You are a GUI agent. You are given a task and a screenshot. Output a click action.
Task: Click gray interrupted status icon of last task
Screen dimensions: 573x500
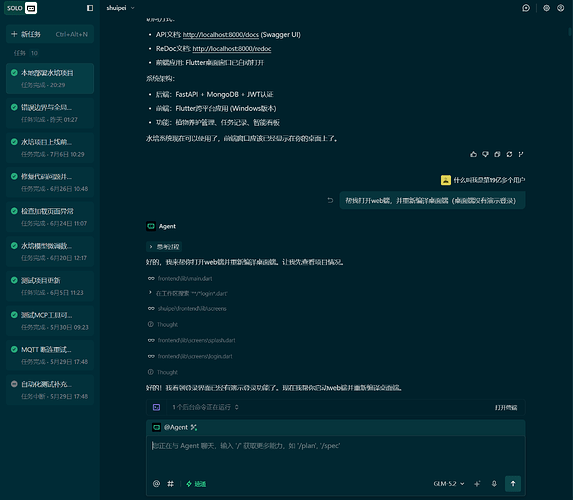(14, 384)
